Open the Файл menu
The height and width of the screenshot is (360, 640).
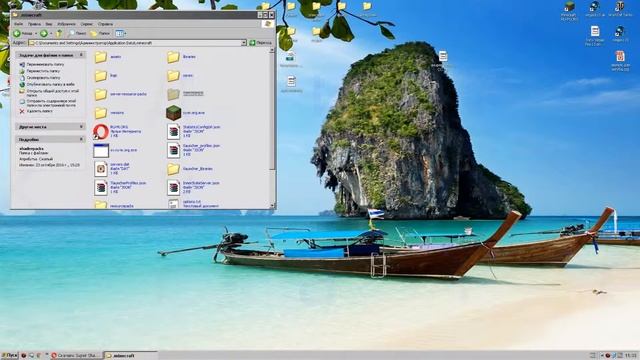tap(18, 24)
